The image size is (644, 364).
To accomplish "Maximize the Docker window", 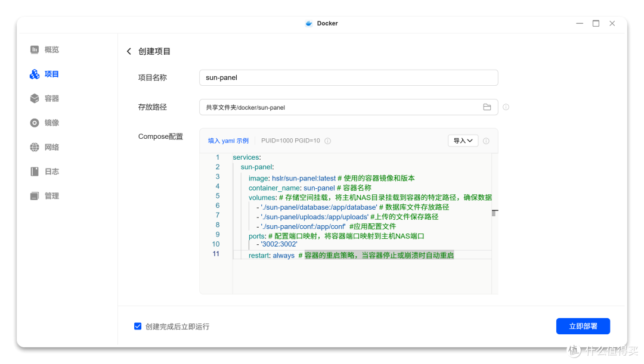I will click(596, 23).
